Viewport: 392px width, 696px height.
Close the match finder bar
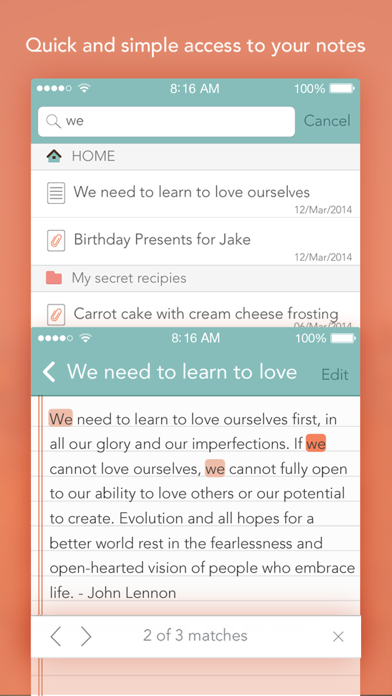tap(338, 637)
